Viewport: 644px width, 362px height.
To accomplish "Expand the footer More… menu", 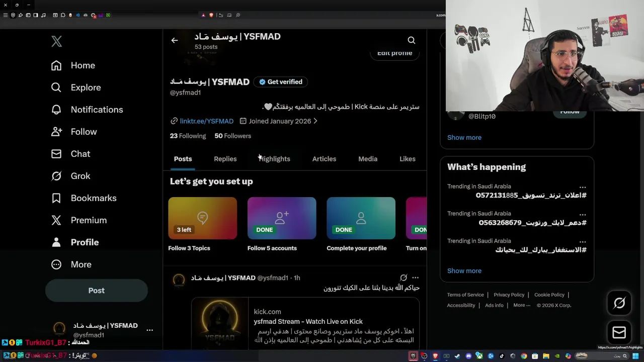I will click(522, 306).
